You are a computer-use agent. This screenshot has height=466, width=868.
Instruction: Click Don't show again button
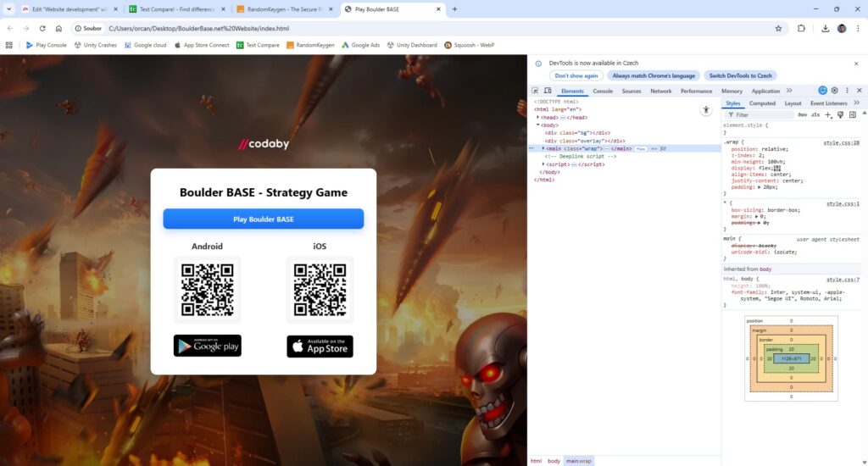coord(576,75)
